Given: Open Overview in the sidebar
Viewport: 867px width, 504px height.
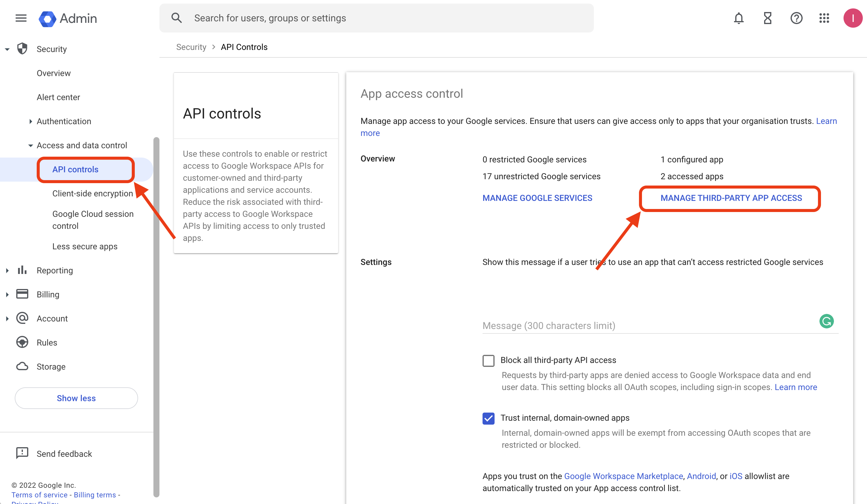Looking at the screenshot, I should (54, 73).
